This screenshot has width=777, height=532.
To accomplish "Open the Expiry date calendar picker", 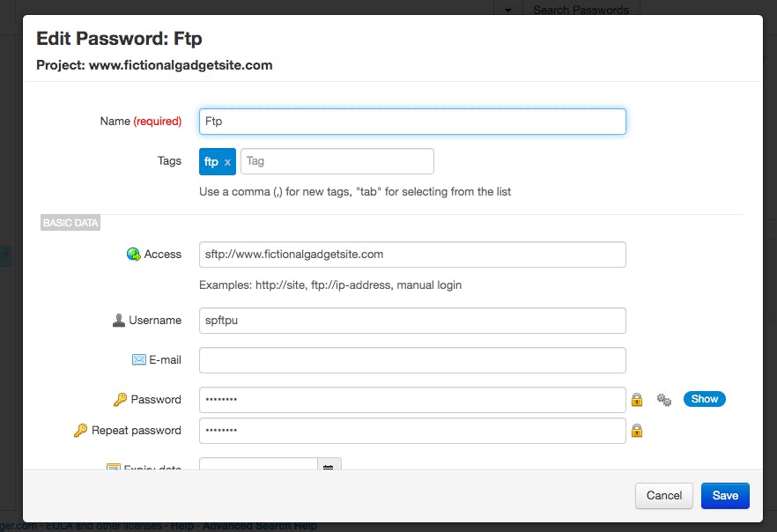I will coord(328,467).
